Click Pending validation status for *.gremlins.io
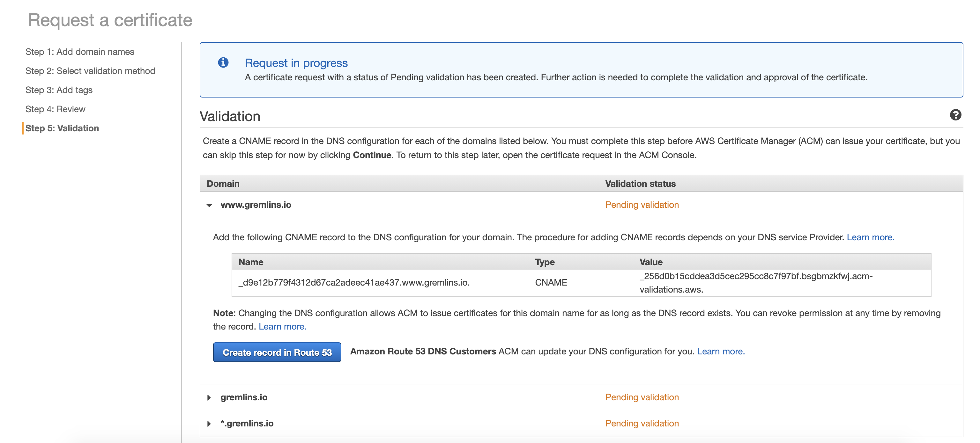The width and height of the screenshot is (980, 443). point(642,424)
